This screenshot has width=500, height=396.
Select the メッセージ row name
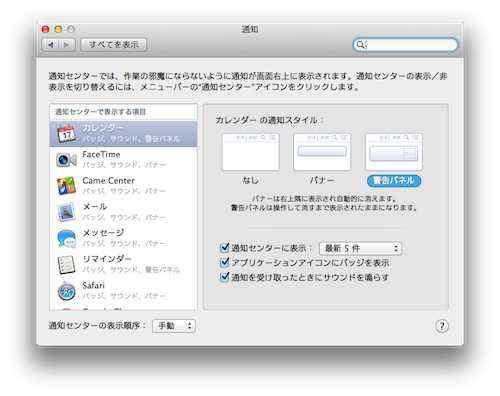tap(103, 233)
